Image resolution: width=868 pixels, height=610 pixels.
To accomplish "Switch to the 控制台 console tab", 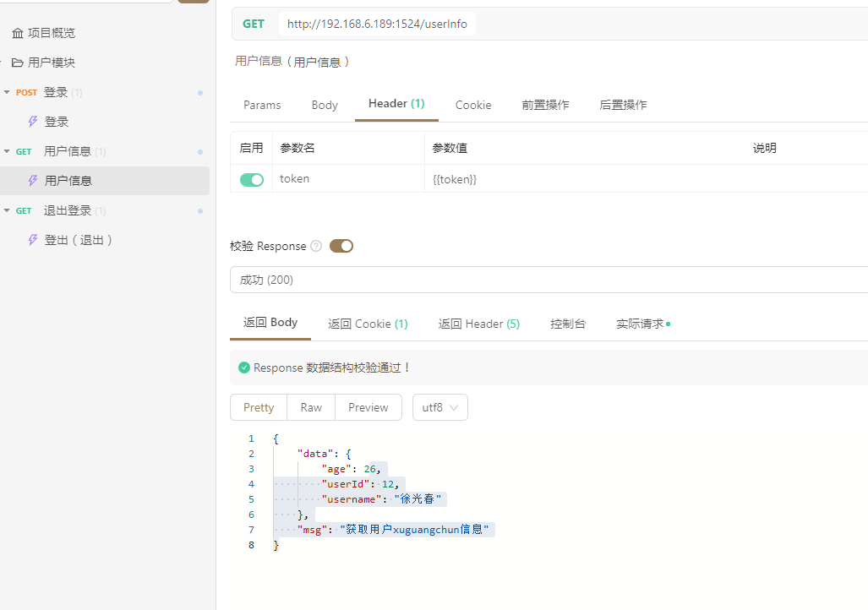I will (568, 324).
